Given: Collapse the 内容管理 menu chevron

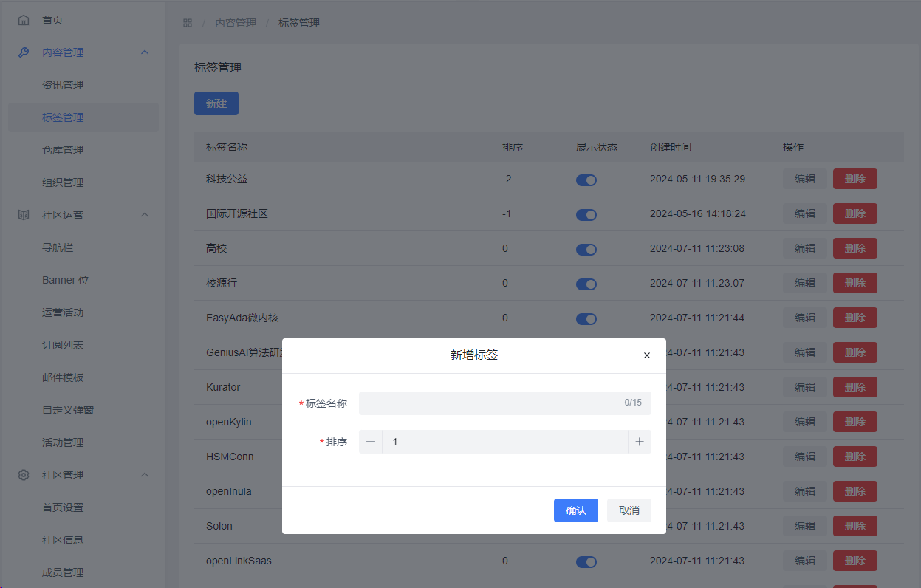Looking at the screenshot, I should (145, 52).
